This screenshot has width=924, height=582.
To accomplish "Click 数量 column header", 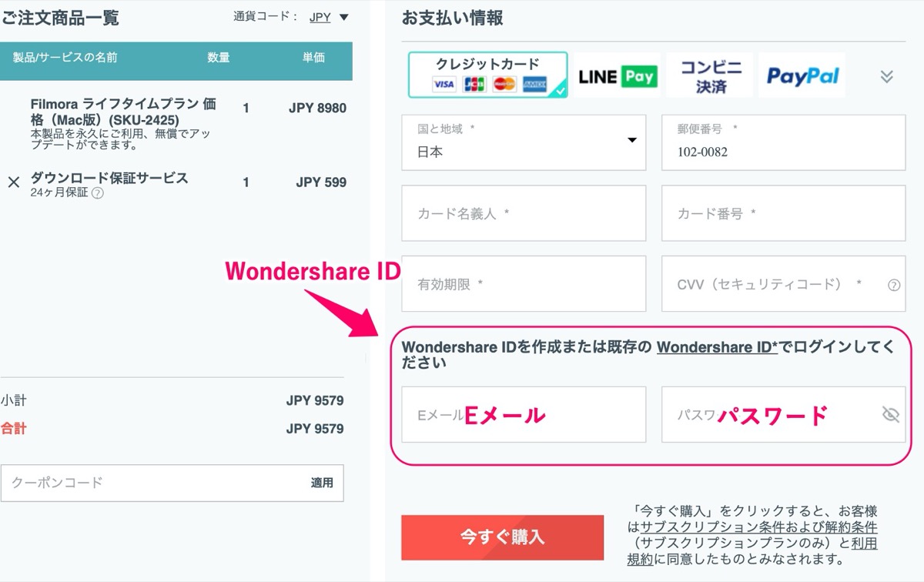I will pyautogui.click(x=219, y=58).
